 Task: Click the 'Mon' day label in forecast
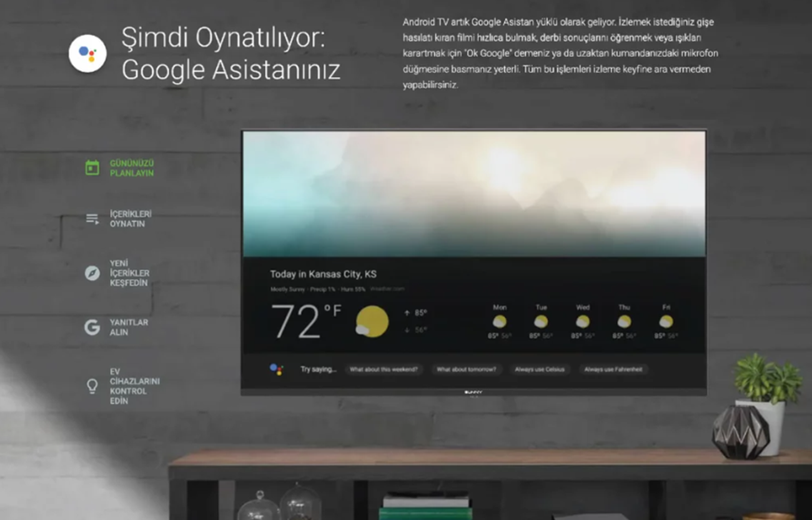[x=500, y=307]
